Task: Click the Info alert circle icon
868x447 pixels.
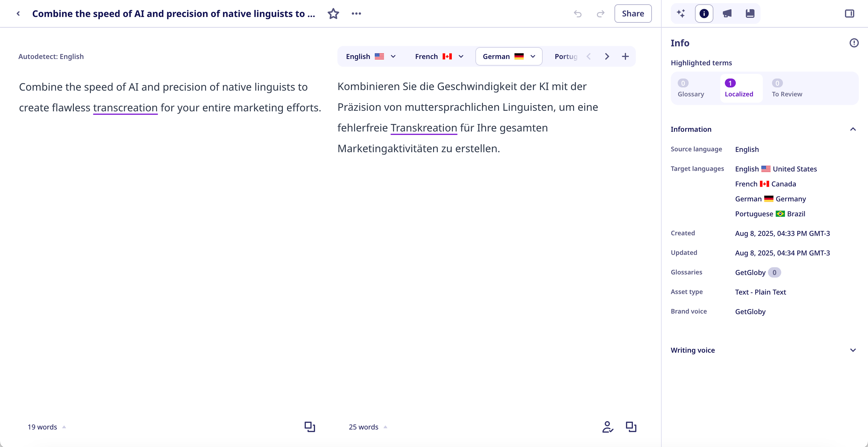Action: pos(854,43)
